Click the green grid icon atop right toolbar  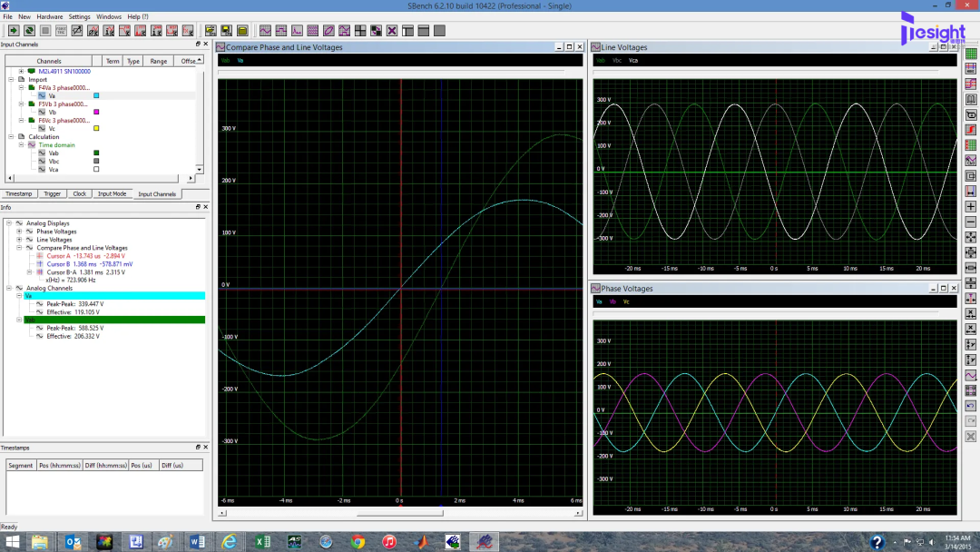[971, 54]
